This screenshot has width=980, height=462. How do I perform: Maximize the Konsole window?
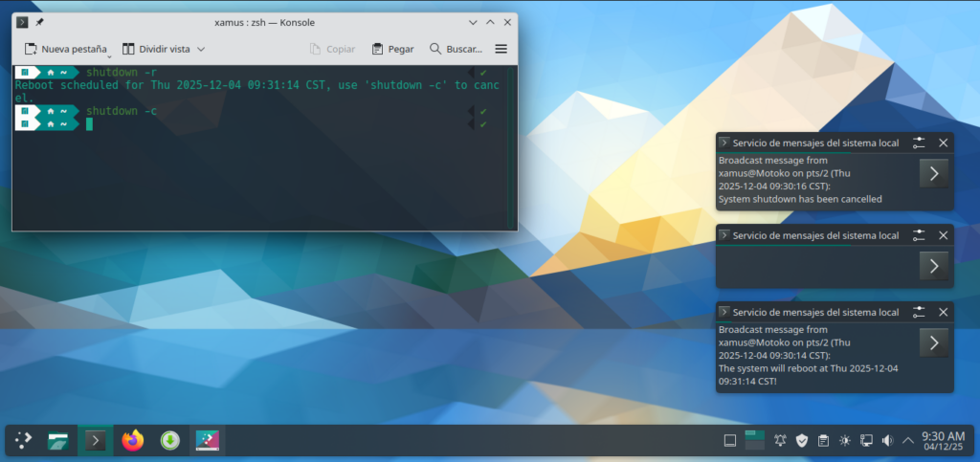point(490,22)
